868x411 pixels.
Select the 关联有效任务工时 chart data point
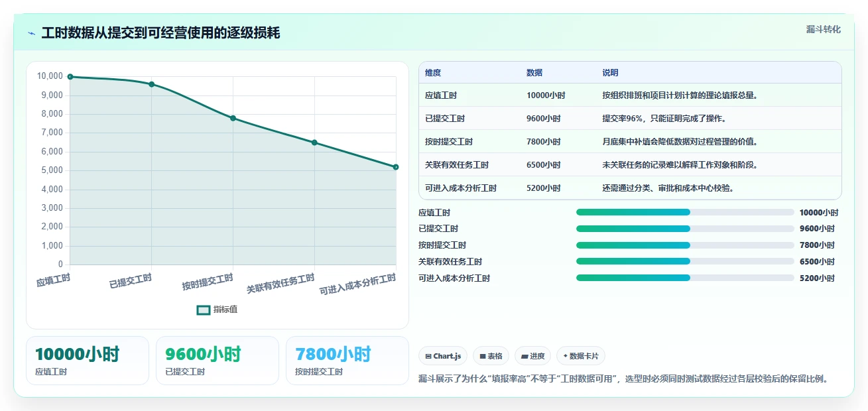coord(314,143)
